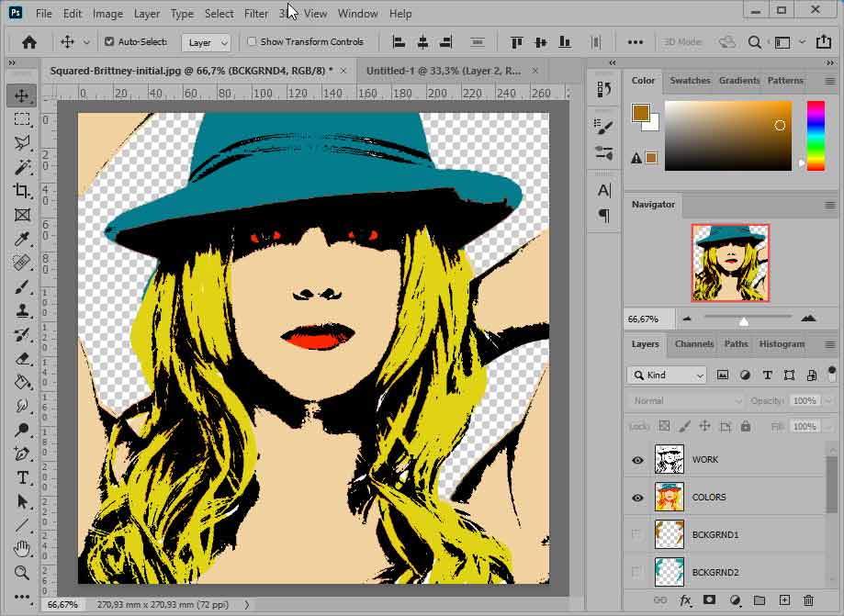Viewport: 844px width, 616px height.
Task: Open the blend mode Normal dropdown
Action: pos(685,401)
